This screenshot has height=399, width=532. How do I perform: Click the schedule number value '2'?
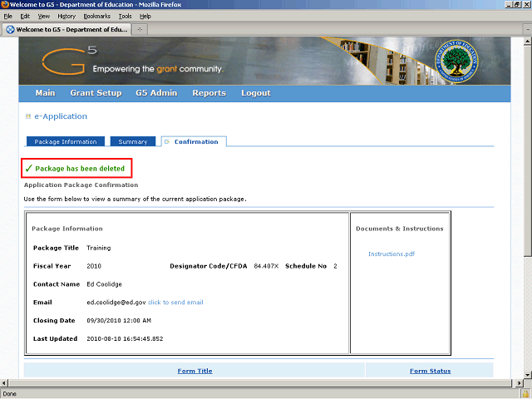point(335,266)
